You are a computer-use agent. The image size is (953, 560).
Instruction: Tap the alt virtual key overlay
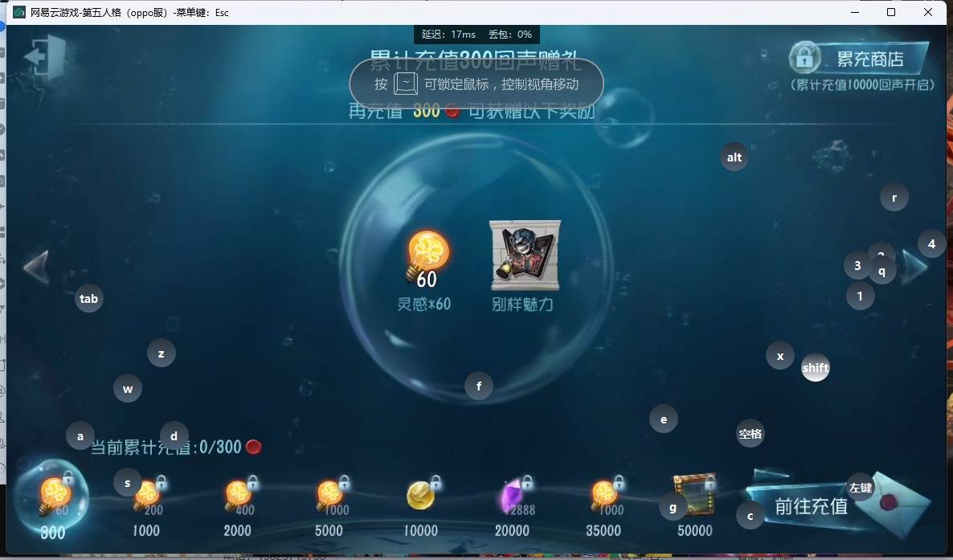click(734, 157)
